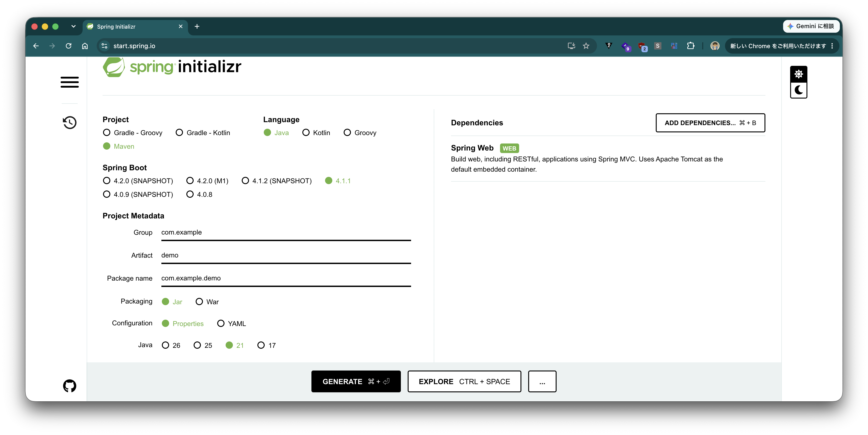Screen dimensions: 868x435
Task: Open the Extensions puzzle icon
Action: [x=690, y=46]
